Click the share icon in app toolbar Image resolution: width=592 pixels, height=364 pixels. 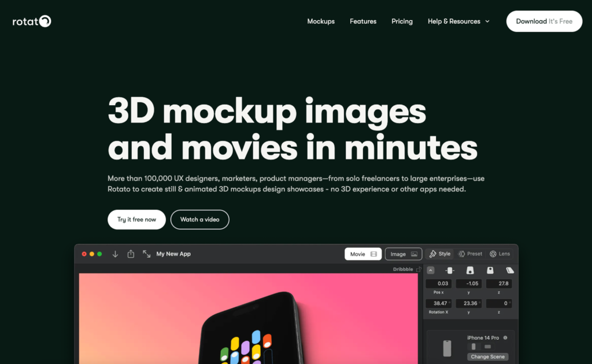[x=131, y=254]
